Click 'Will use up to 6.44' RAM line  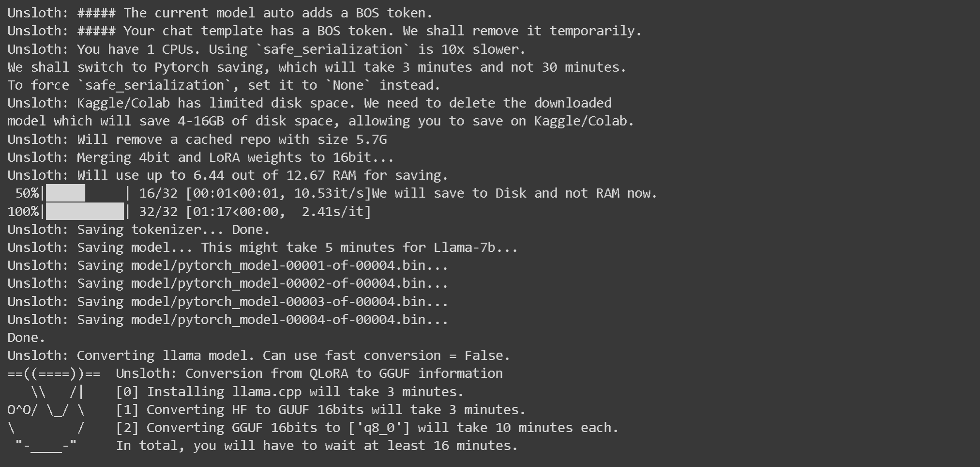click(x=227, y=175)
